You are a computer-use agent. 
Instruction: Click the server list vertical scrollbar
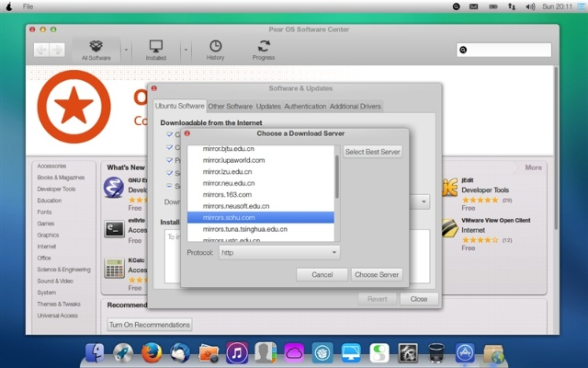[336, 177]
